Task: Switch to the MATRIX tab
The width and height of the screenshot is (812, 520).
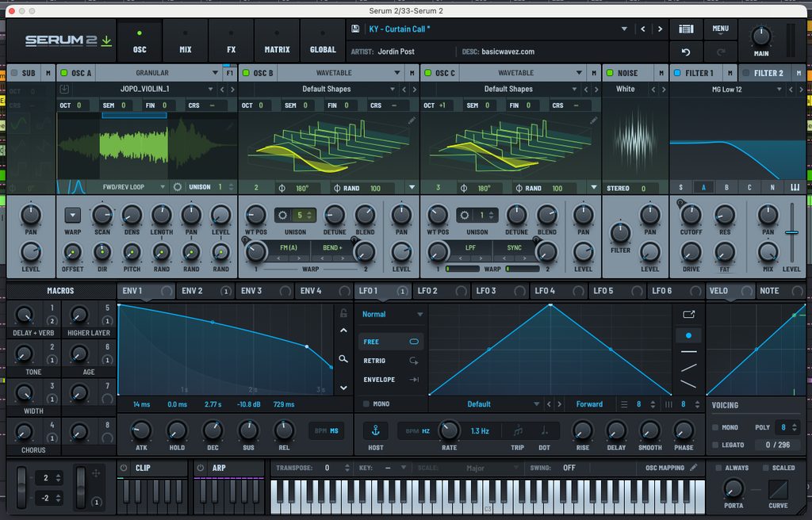Action: click(277, 41)
